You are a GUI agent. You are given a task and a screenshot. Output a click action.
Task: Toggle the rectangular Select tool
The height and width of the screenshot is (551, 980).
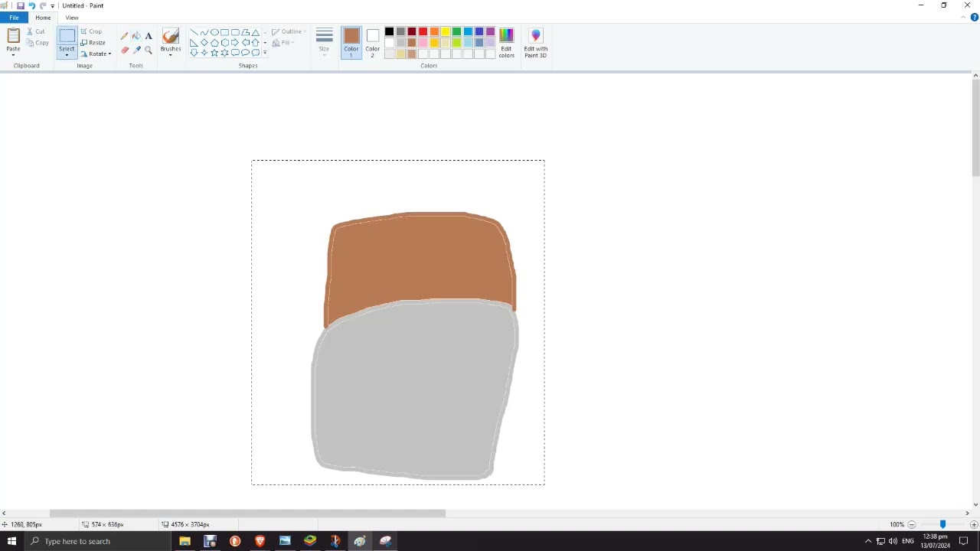[x=67, y=36]
